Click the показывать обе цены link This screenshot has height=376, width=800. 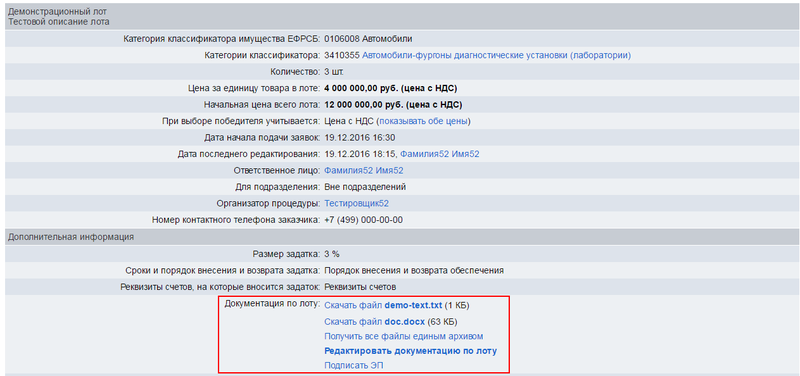coord(423,121)
